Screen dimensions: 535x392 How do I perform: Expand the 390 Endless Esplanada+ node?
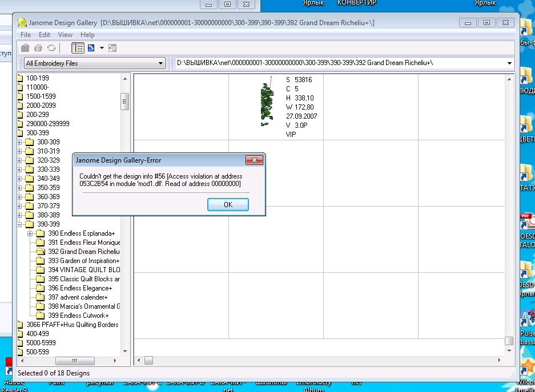30,233
